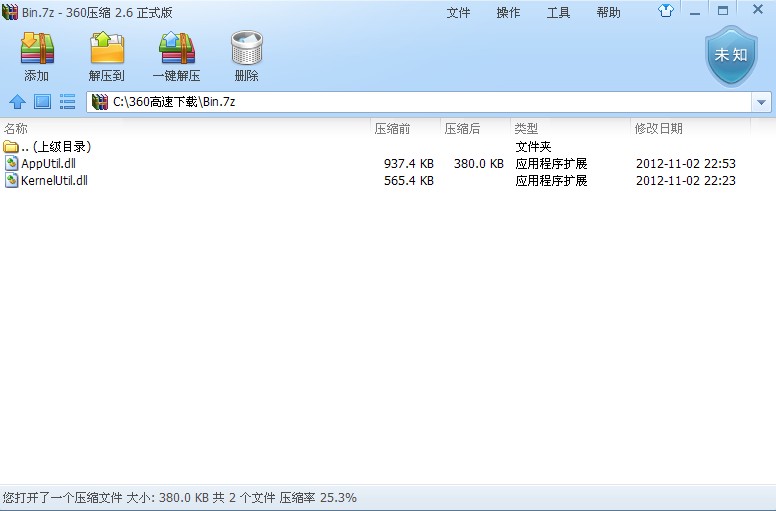This screenshot has height=511, width=776.
Task: Click the 添加 (Add) toolbar icon
Action: [x=37, y=48]
